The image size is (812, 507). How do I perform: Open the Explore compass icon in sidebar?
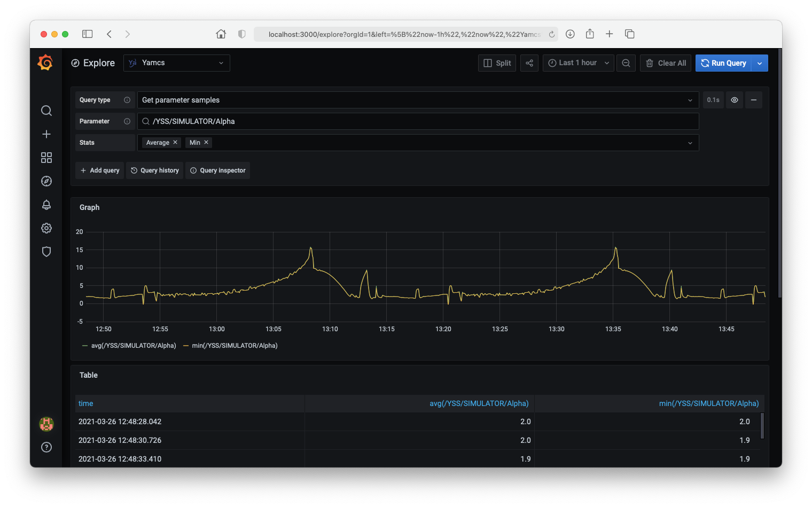pyautogui.click(x=46, y=181)
